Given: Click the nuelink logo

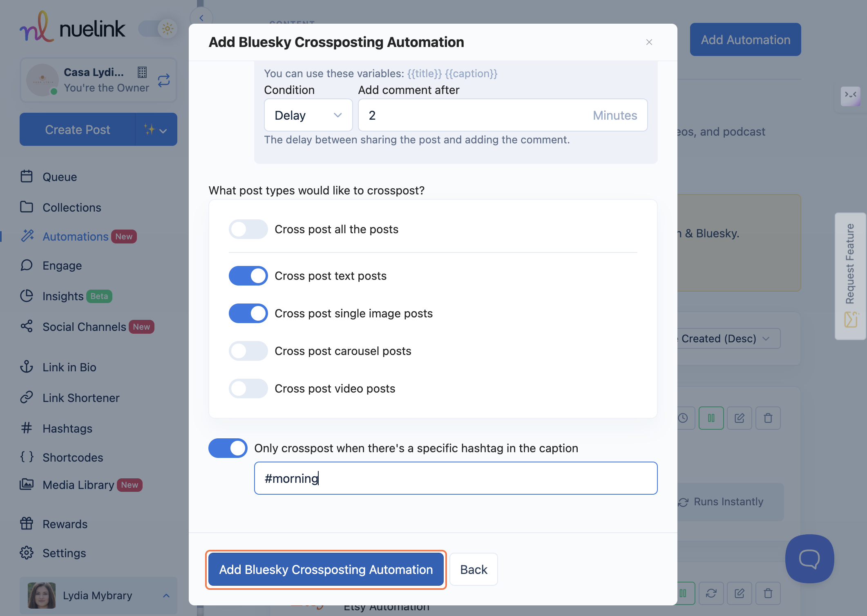Looking at the screenshot, I should (72, 27).
